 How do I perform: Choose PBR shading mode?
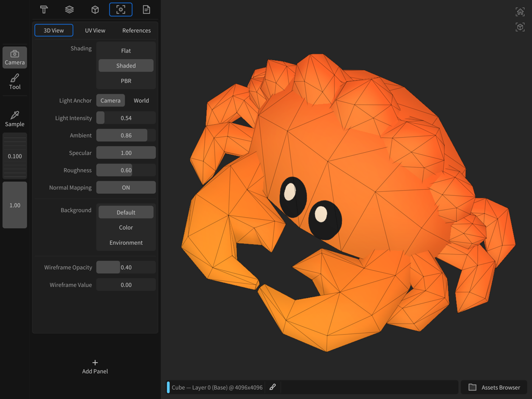pyautogui.click(x=126, y=81)
